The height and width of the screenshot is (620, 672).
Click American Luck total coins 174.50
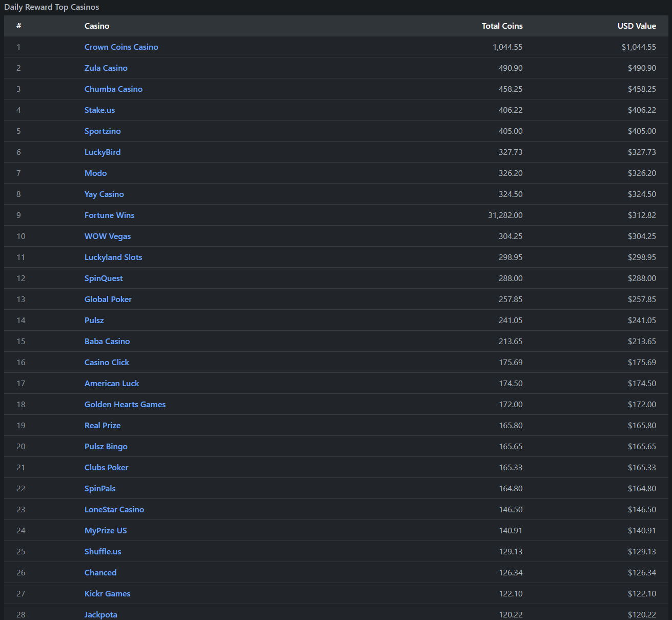point(511,383)
